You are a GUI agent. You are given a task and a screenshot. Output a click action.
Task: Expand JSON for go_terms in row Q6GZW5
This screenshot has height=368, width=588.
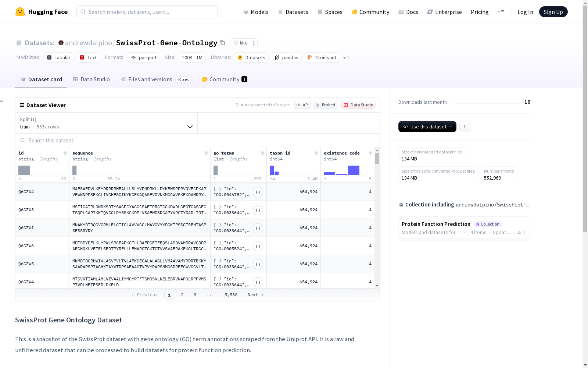(x=258, y=264)
